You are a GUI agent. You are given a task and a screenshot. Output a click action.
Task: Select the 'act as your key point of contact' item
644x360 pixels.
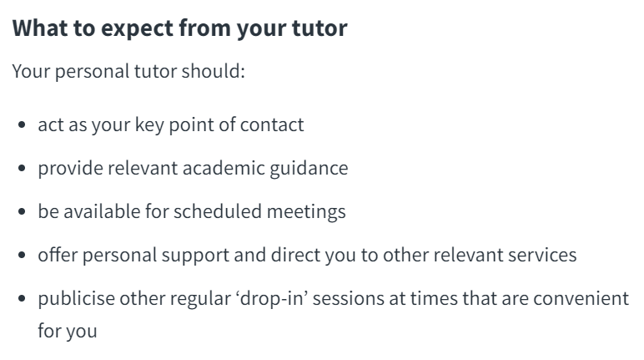[171, 125]
